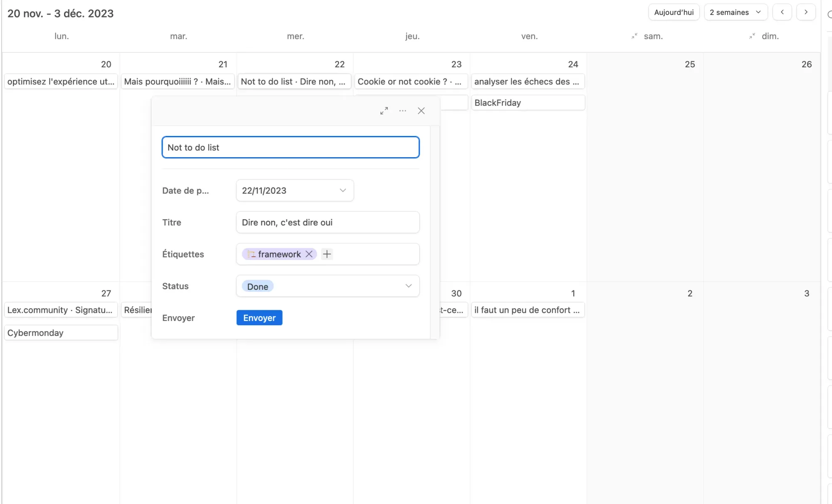
Task: Go to next calendar period
Action: (x=806, y=12)
